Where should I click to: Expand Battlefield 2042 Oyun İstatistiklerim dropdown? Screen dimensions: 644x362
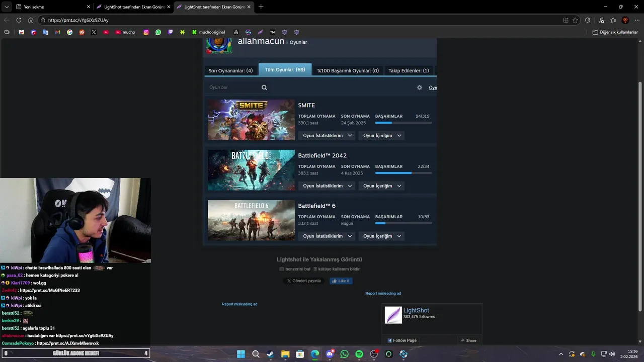point(327,186)
